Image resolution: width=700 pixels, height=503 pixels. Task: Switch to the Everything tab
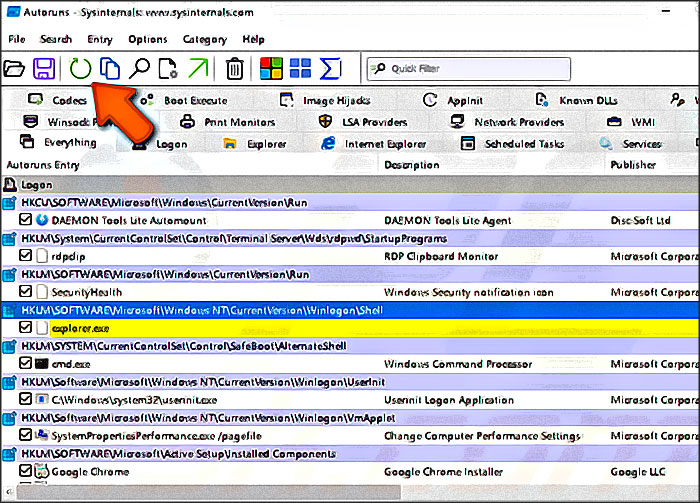pos(58,142)
